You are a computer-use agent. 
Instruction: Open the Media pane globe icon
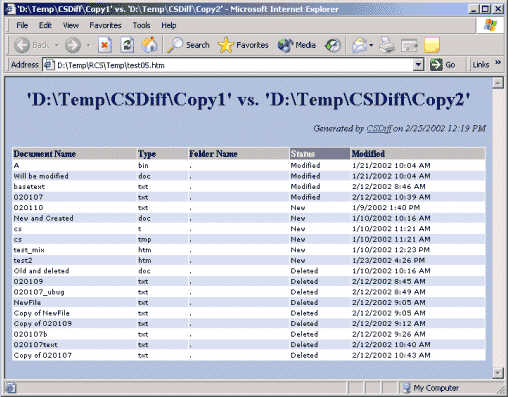tap(296, 45)
